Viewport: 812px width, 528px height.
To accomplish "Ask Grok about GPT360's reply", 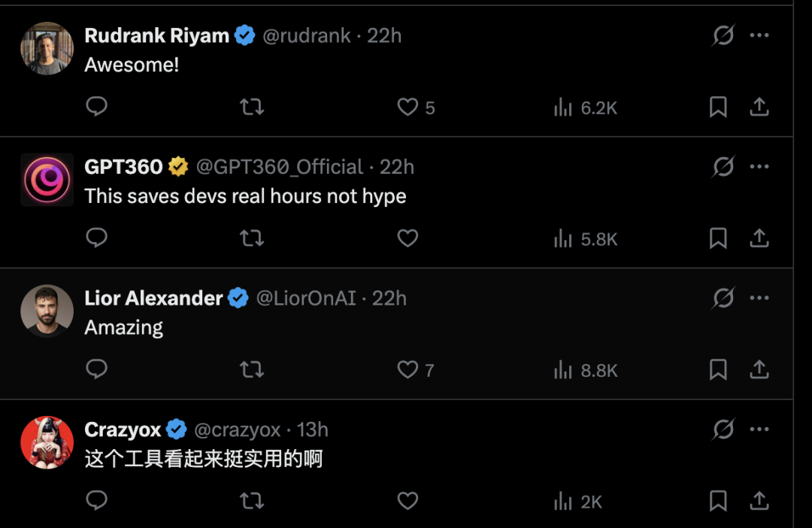I will click(x=723, y=166).
